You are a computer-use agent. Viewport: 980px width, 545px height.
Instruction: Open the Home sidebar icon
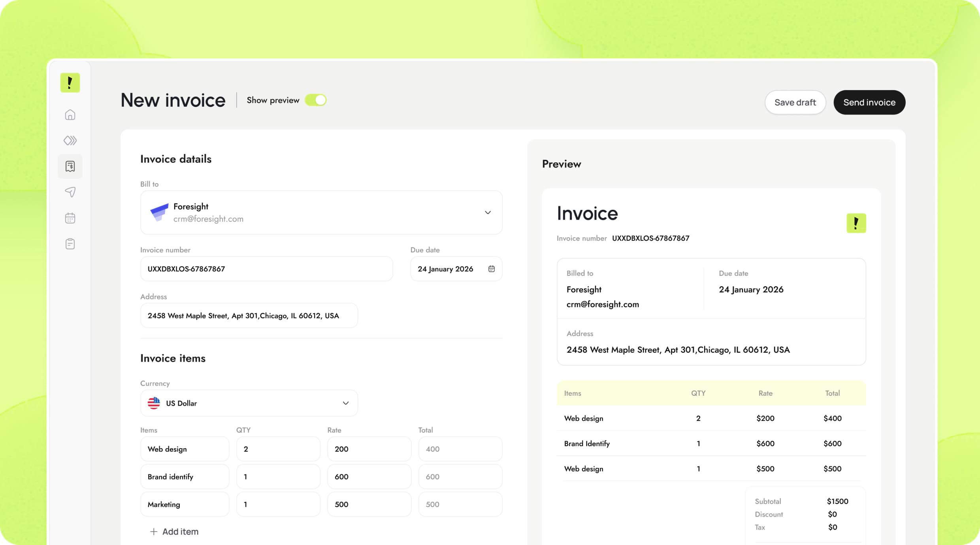click(70, 115)
